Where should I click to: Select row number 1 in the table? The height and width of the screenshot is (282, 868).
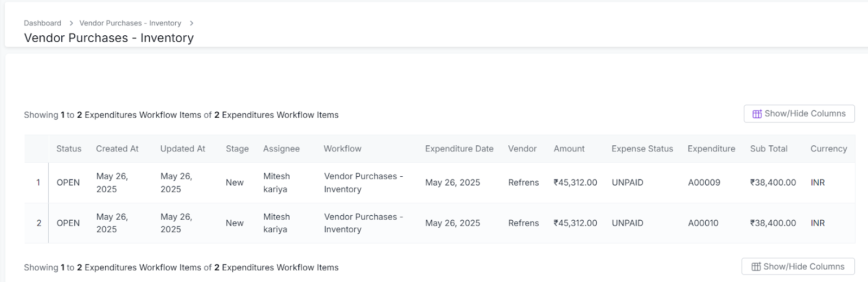[x=38, y=183]
